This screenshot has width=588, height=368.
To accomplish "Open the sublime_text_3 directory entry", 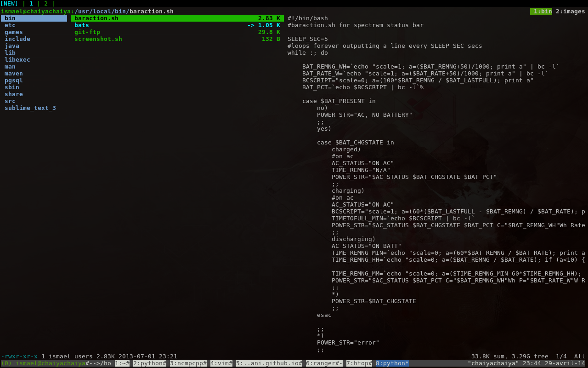I will (x=30, y=108).
